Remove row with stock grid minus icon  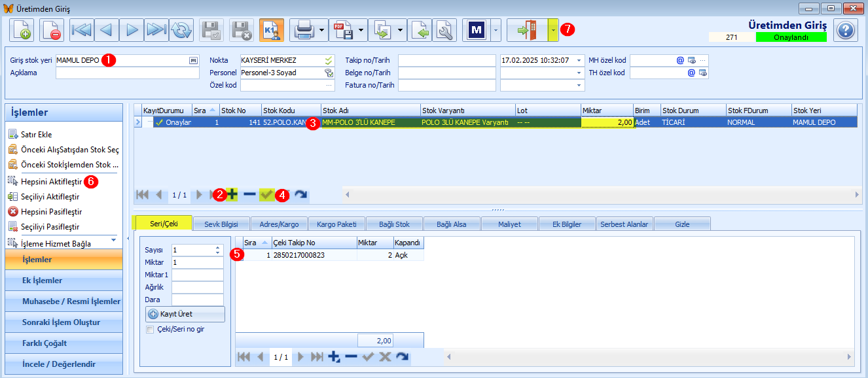click(x=249, y=194)
